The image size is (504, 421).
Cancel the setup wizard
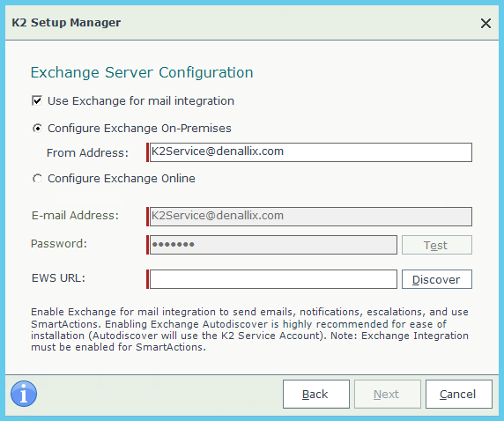[459, 394]
